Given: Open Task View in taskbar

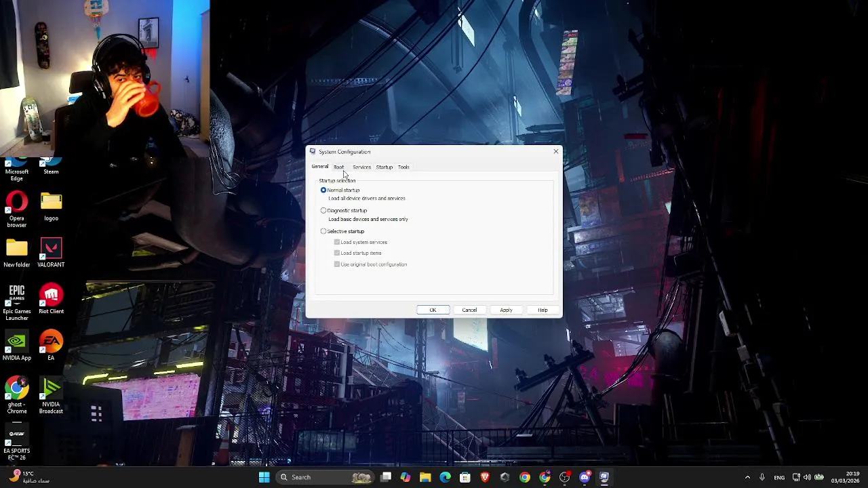Looking at the screenshot, I should (x=386, y=477).
